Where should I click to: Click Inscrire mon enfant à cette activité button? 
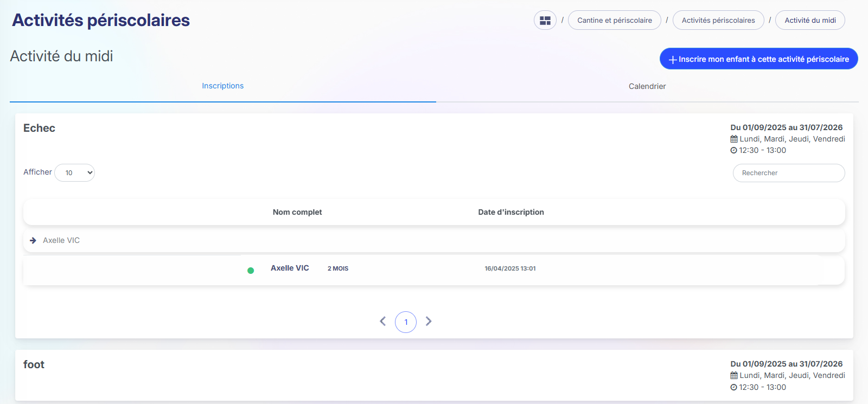tap(758, 59)
